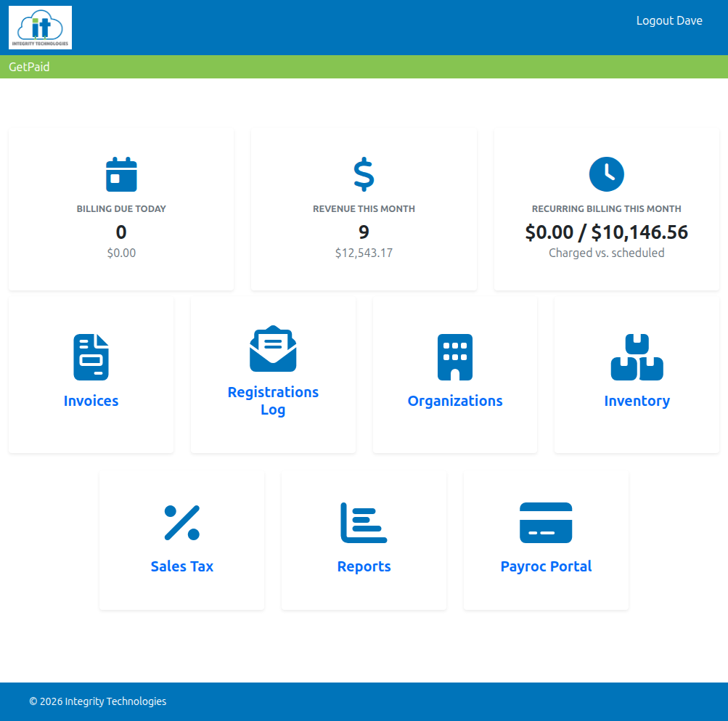The image size is (728, 721).
Task: Open the Payroc Portal credit card icon
Action: (x=546, y=523)
